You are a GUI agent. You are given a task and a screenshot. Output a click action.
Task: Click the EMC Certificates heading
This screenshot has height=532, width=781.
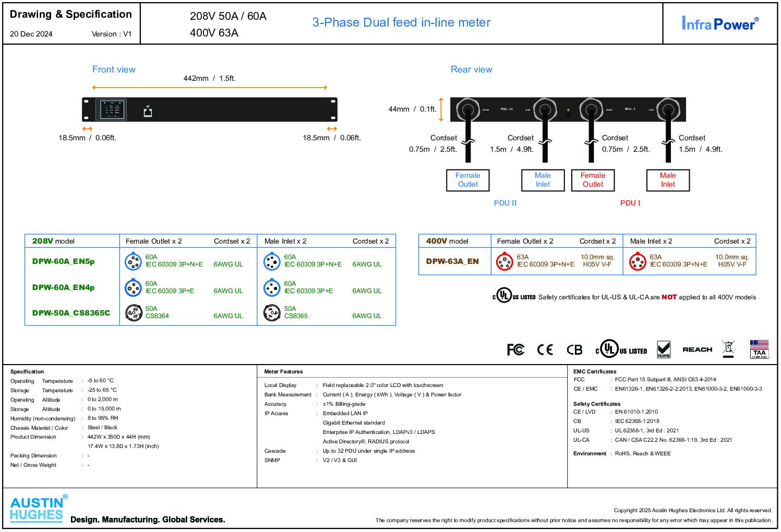click(595, 371)
